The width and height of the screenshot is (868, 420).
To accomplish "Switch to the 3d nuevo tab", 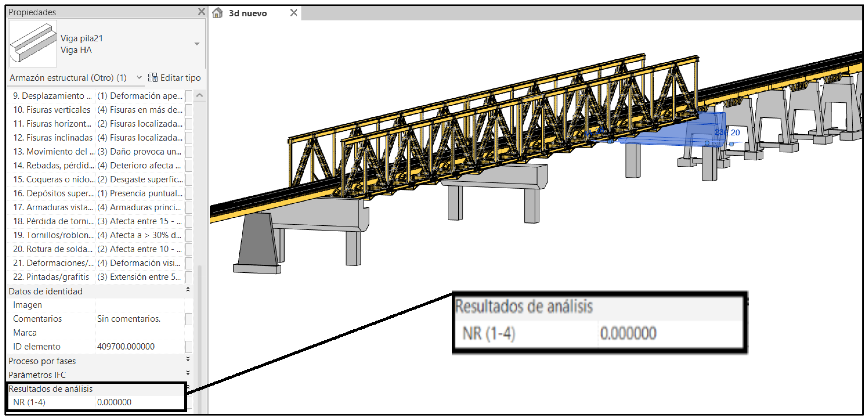I will tap(248, 13).
